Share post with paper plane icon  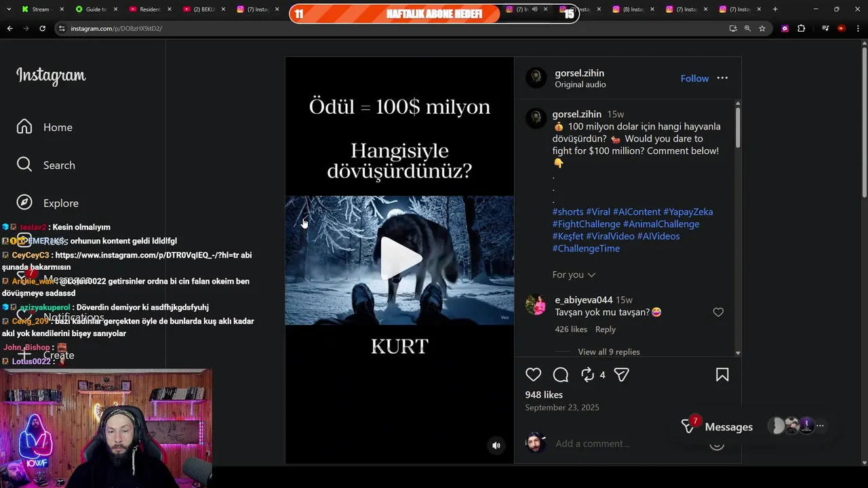point(621,375)
